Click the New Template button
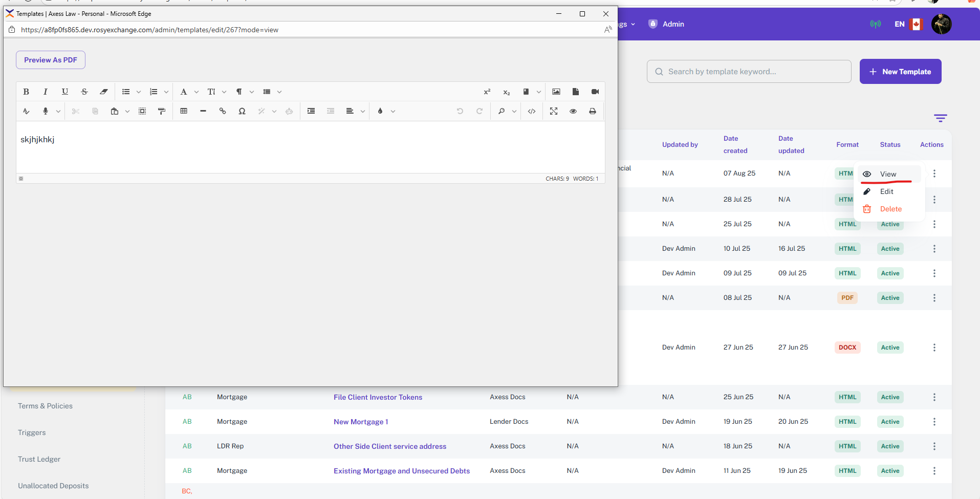Image resolution: width=980 pixels, height=499 pixels. coord(900,72)
